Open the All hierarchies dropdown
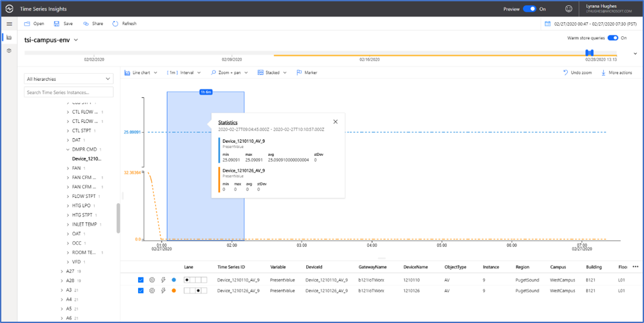644x323 pixels. coord(68,79)
